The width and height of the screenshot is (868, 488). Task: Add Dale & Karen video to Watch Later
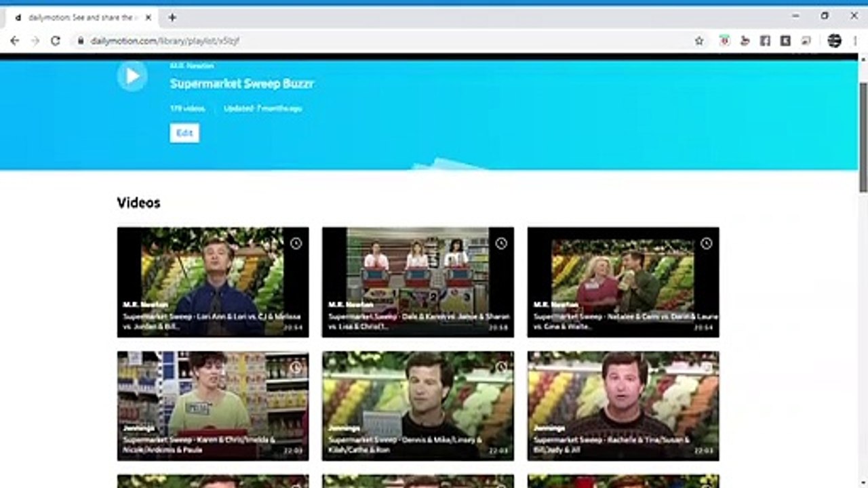click(501, 243)
